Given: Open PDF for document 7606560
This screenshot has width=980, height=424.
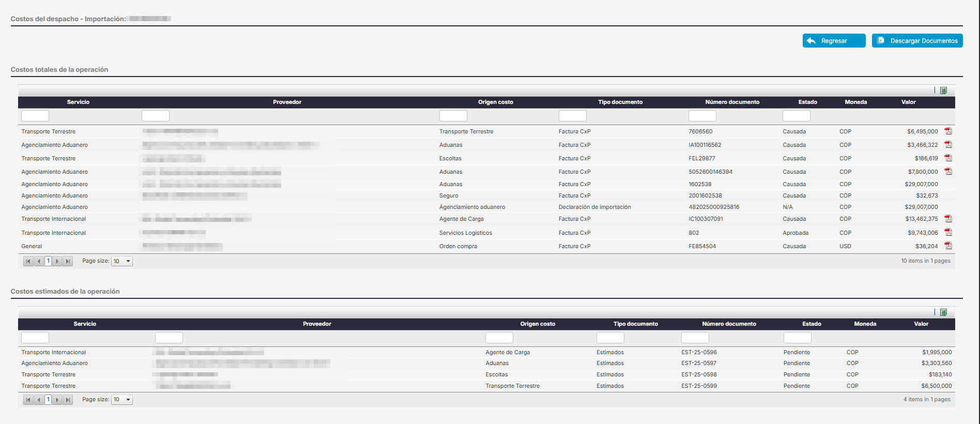Looking at the screenshot, I should click(948, 131).
